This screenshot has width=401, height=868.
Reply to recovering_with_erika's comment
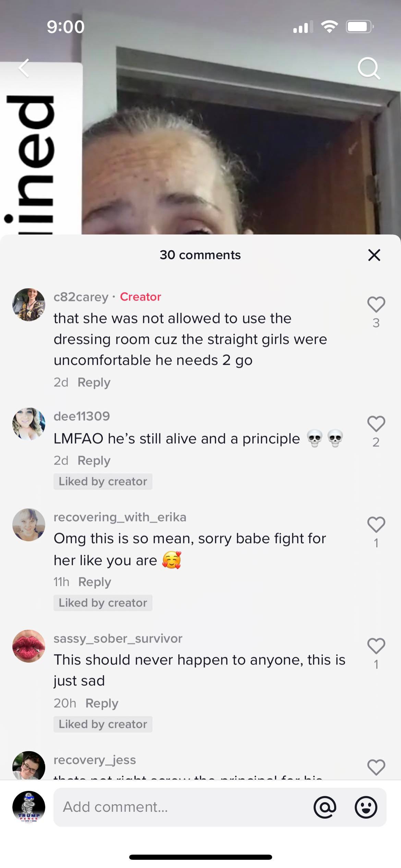click(95, 582)
